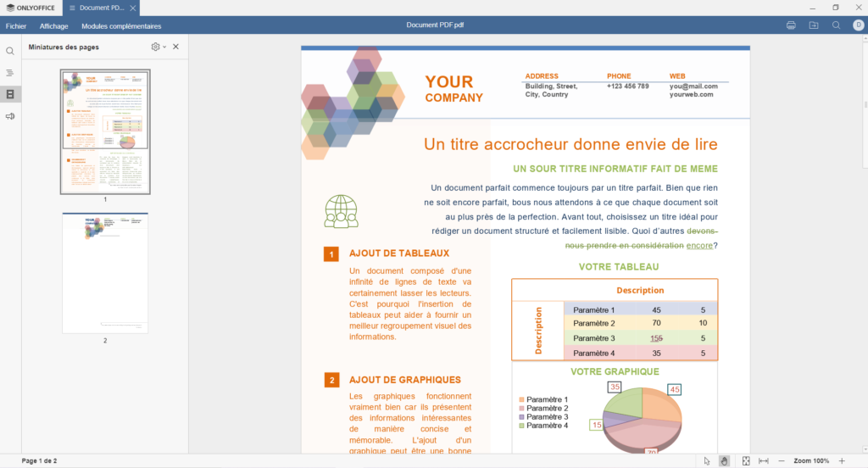
Task: Select page 1 thumbnail
Action: (105, 131)
